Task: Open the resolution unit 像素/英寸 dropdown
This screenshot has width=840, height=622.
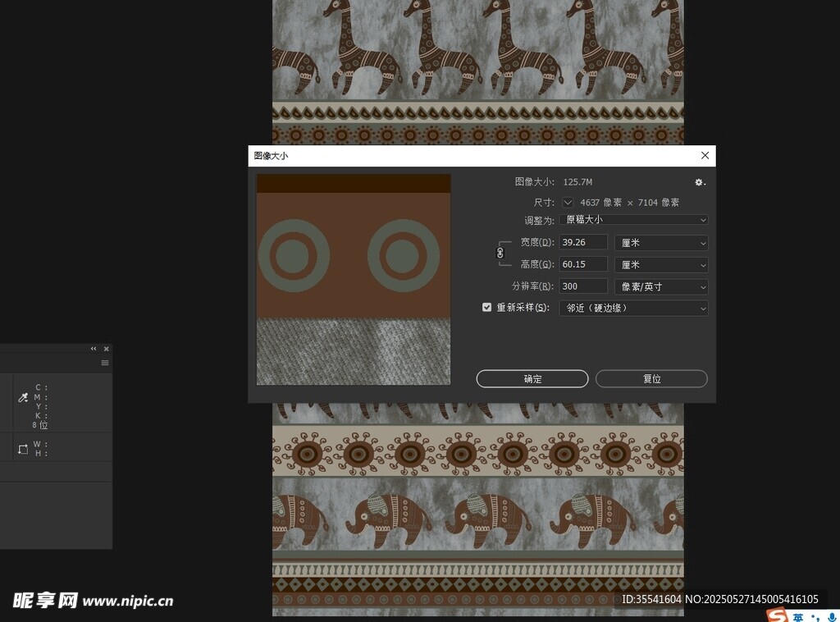Action: 661,286
